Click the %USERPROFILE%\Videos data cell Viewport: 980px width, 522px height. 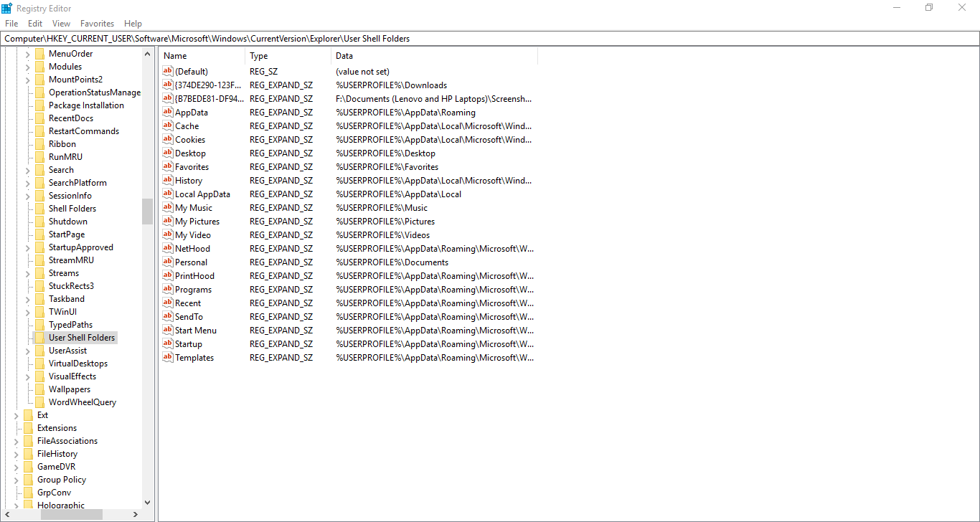pos(383,235)
